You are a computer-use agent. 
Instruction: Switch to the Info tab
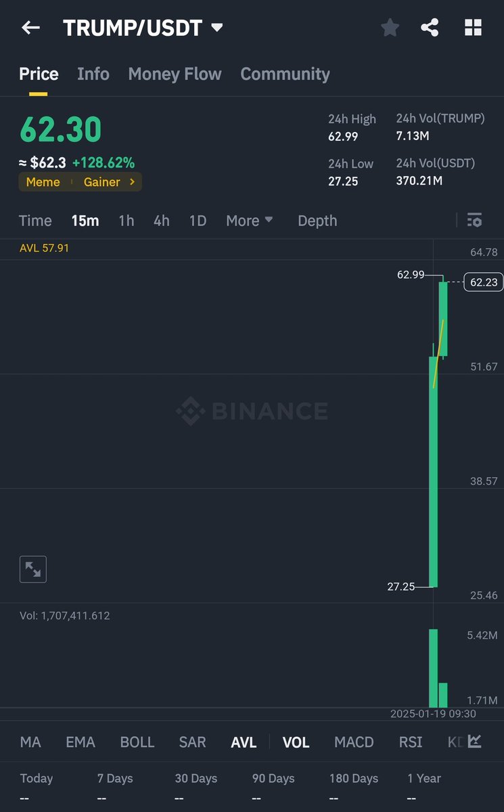pyautogui.click(x=93, y=74)
